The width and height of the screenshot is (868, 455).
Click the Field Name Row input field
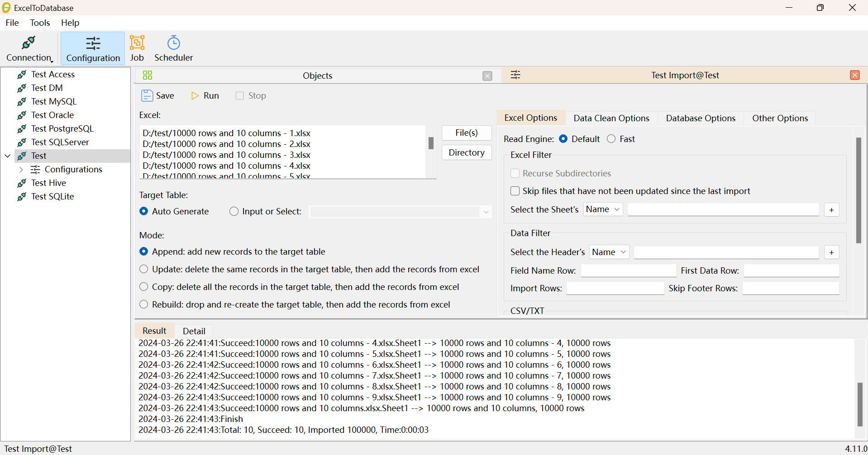point(628,270)
